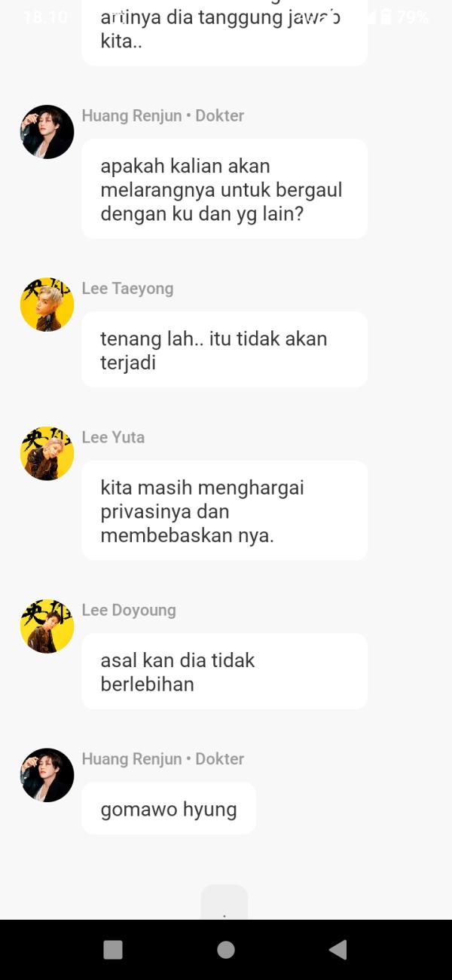Open Lee Taeyong's profile picture
The image size is (452, 980).
[x=47, y=305]
